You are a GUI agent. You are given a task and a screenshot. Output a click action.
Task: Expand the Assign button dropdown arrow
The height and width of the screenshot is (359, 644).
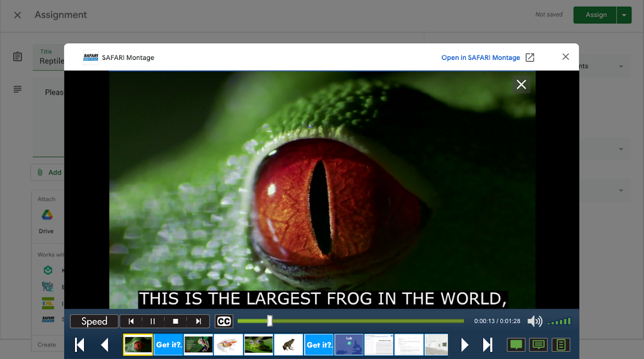pyautogui.click(x=624, y=15)
